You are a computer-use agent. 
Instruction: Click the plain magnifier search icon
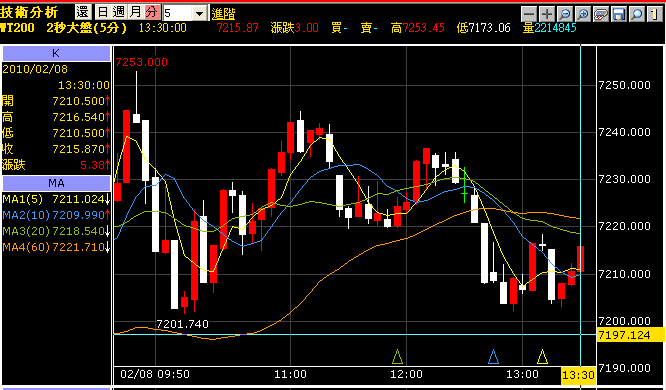(637, 14)
